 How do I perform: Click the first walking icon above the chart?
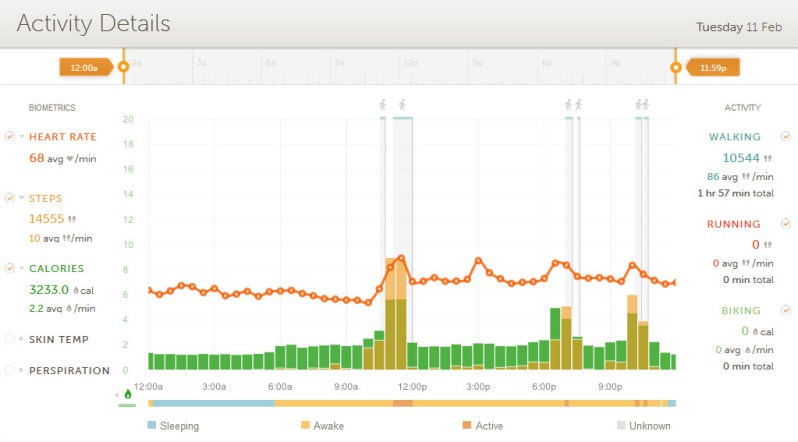(x=382, y=104)
